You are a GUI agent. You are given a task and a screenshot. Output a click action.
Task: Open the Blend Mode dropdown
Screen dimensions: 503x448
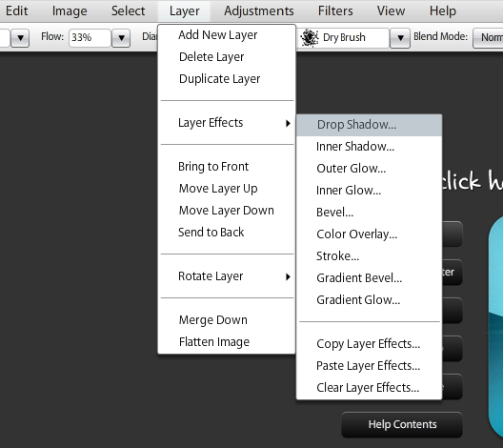[489, 38]
